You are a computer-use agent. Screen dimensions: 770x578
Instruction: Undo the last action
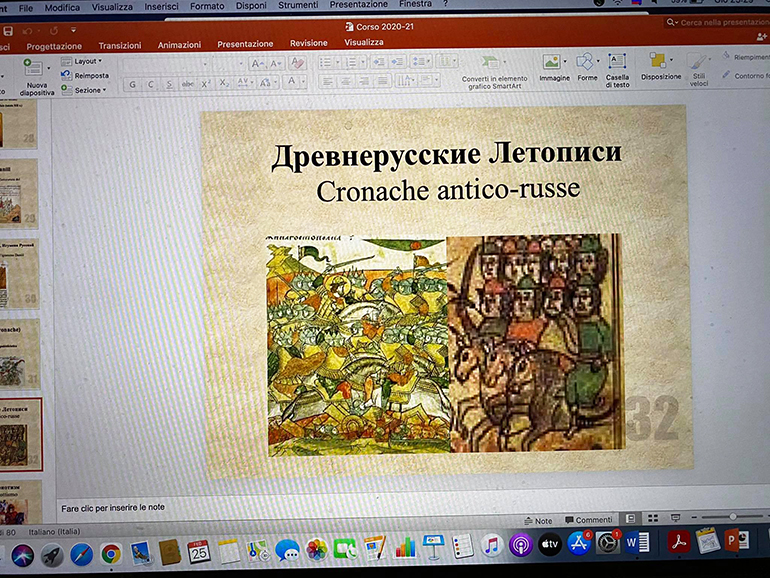[28, 31]
